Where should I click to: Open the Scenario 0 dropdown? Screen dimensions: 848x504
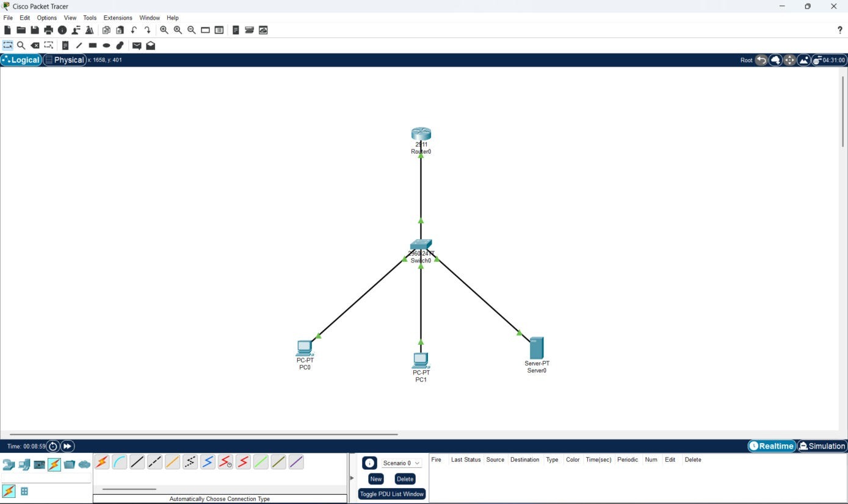(x=401, y=463)
